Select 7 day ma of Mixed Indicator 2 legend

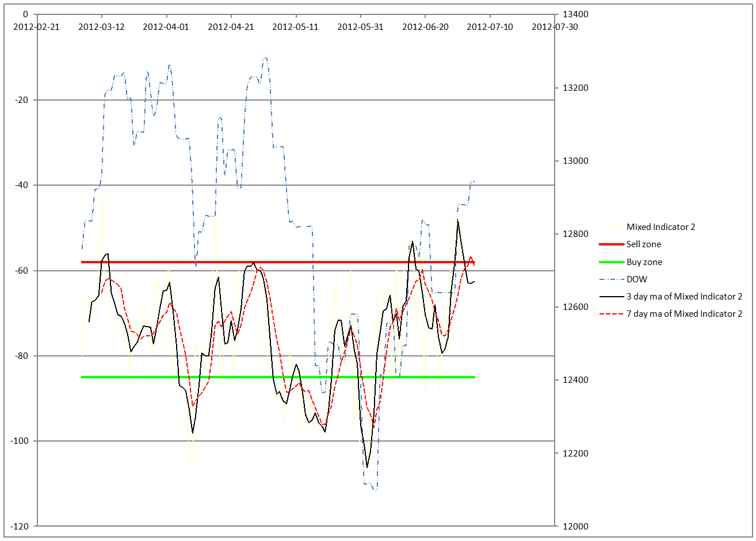coord(684,314)
